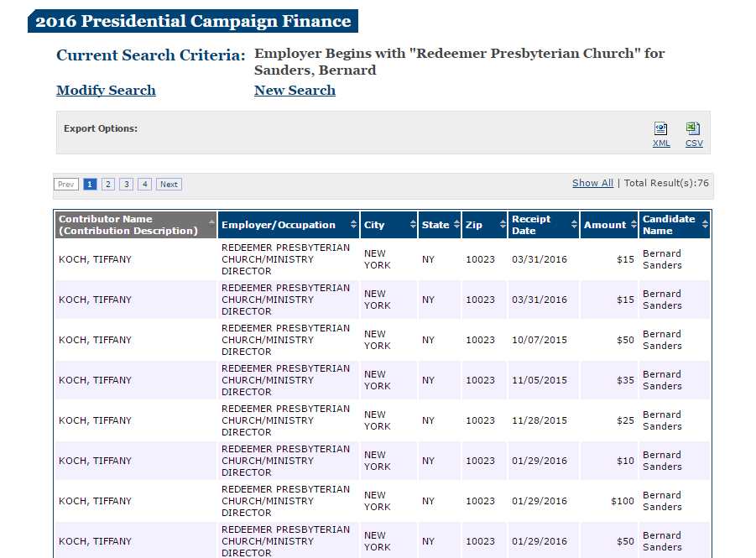Screen dimensions: 756x558
Task: Export results using the CSV icon
Action: click(693, 128)
